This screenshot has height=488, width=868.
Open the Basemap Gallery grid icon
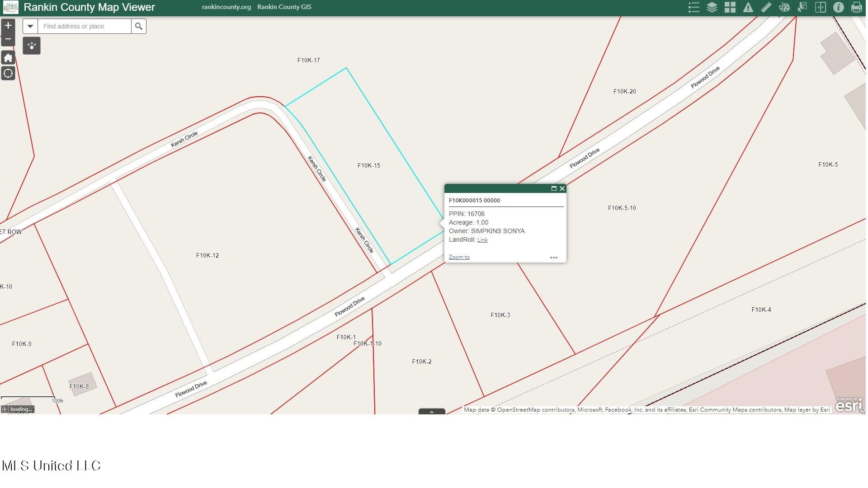730,8
